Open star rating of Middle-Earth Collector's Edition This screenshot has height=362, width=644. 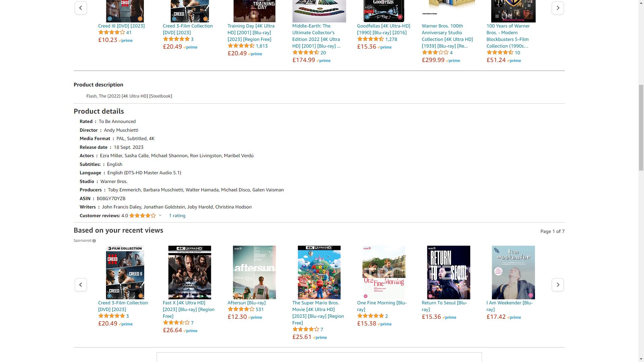[306, 53]
